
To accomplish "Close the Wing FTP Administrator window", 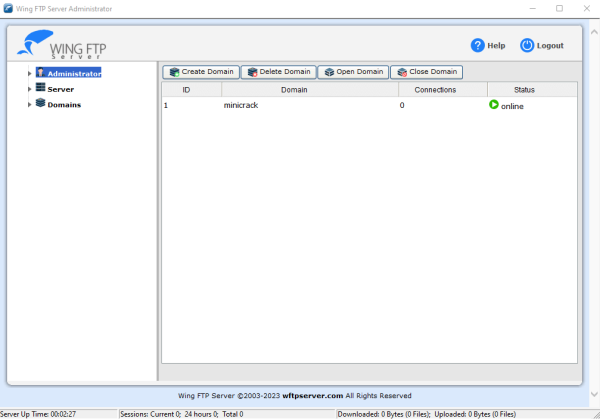I will pyautogui.click(x=587, y=8).
